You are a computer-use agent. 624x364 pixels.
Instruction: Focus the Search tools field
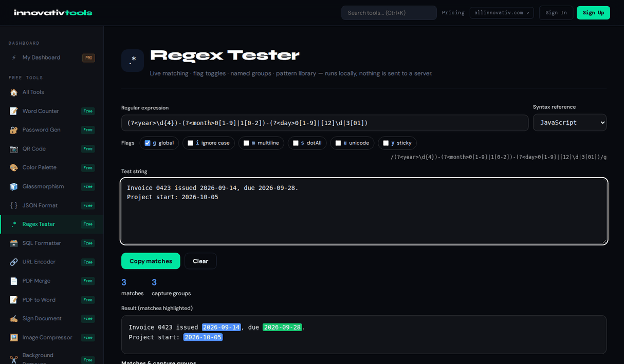[389, 13]
